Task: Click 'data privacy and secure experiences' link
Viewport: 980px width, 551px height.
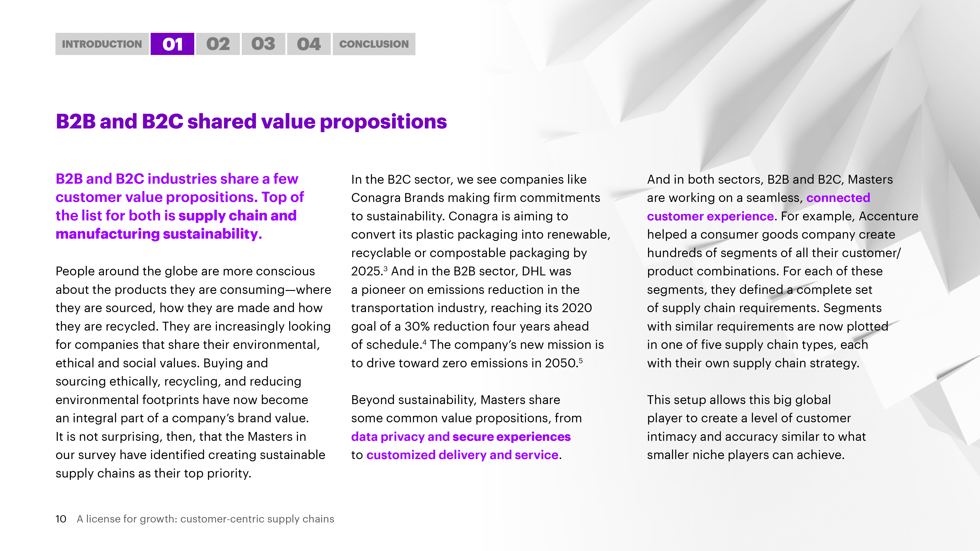Action: coord(461,436)
